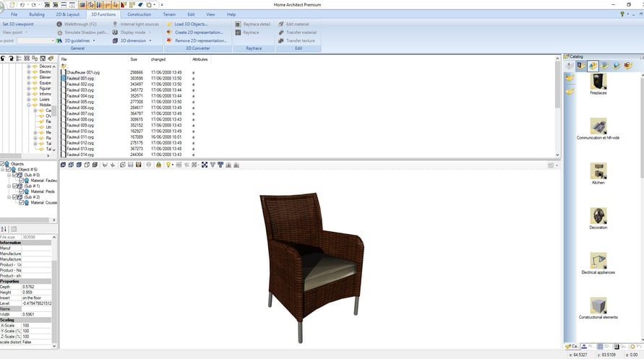
Task: Collapse the (Object # 6) node
Action: point(3,170)
